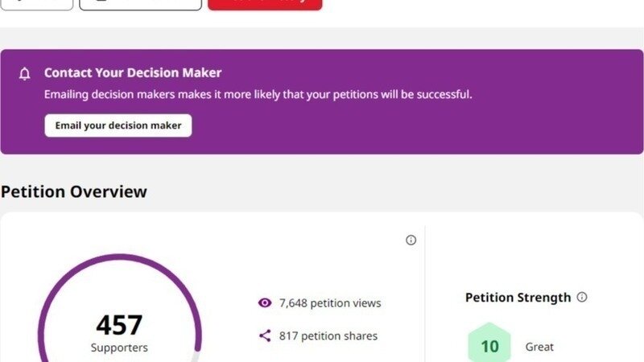The width and height of the screenshot is (644, 362).
Task: Click the Contact Your Decision Maker heading
Action: point(133,73)
